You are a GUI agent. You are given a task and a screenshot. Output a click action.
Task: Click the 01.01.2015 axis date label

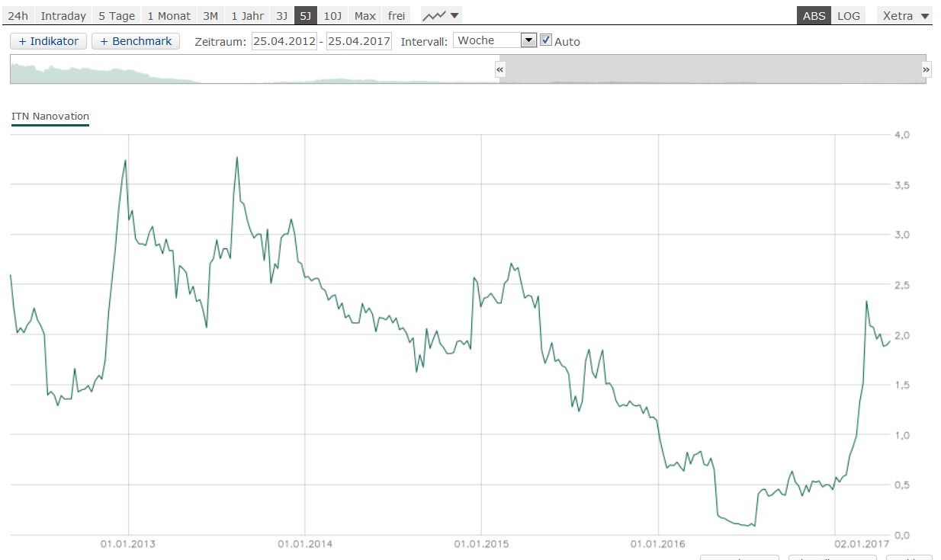point(481,544)
